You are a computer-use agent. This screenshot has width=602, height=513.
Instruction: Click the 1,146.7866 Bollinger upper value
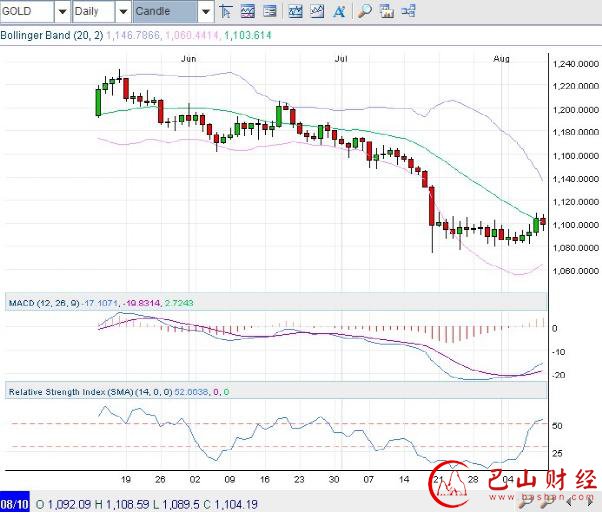[x=133, y=36]
